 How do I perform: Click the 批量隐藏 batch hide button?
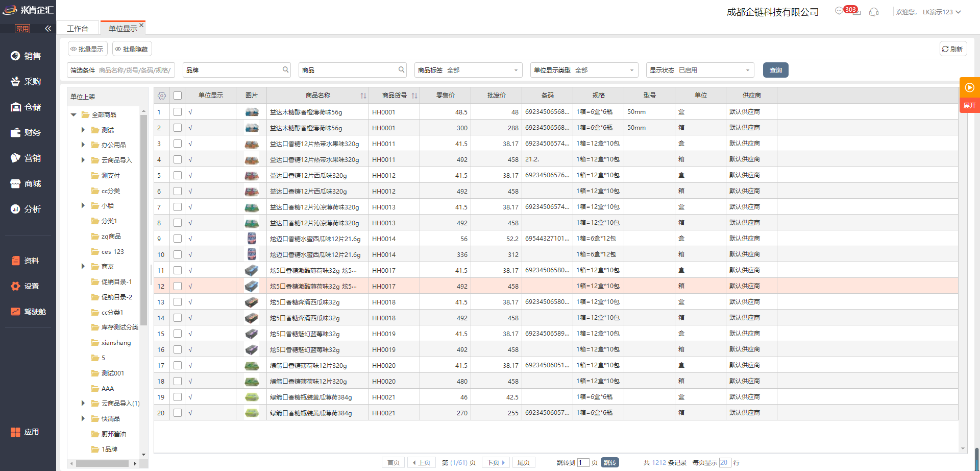[x=132, y=49]
